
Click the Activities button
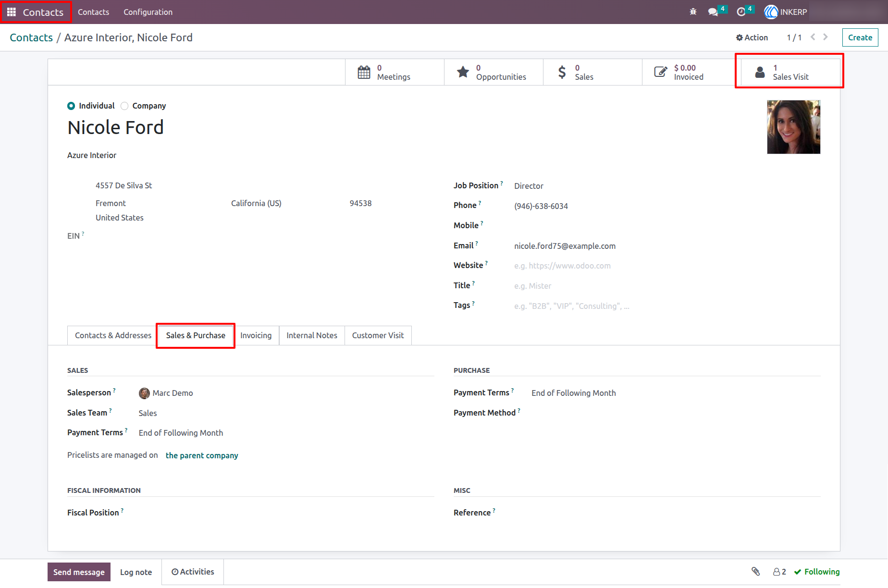click(193, 572)
